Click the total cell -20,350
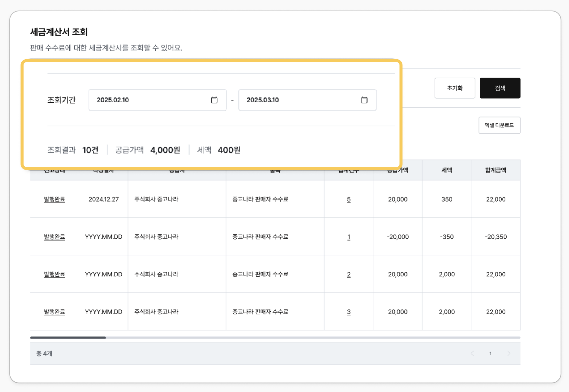The width and height of the screenshot is (569, 392). click(496, 237)
